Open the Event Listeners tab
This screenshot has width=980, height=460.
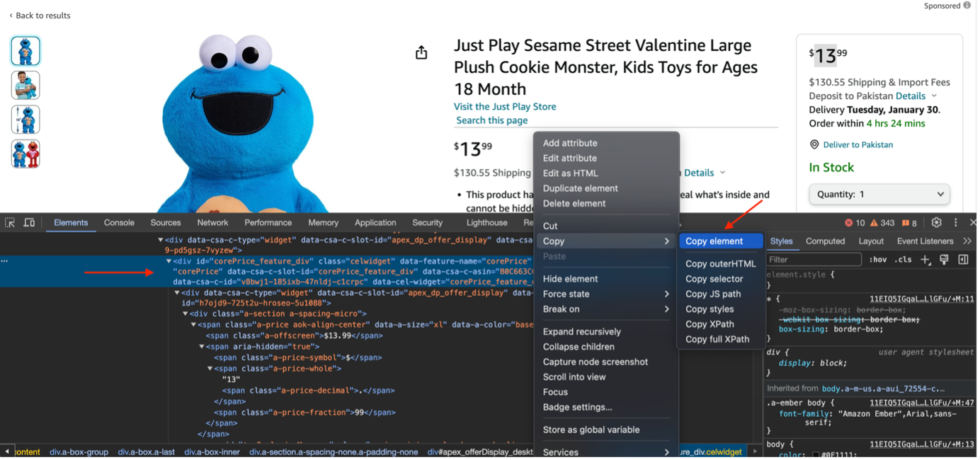[x=925, y=241]
